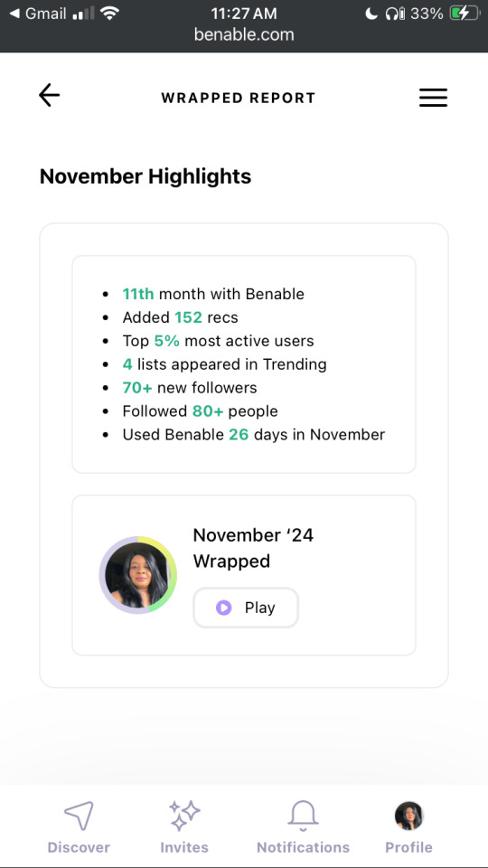Switch to the Invites tab label
Screen dimensions: 488x868
click(x=184, y=847)
